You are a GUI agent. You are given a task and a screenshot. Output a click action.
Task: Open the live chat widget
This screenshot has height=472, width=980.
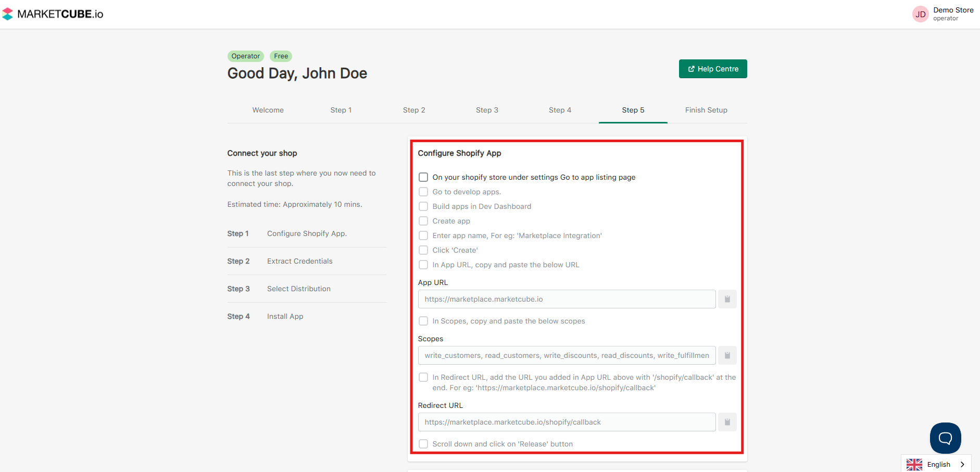(945, 438)
